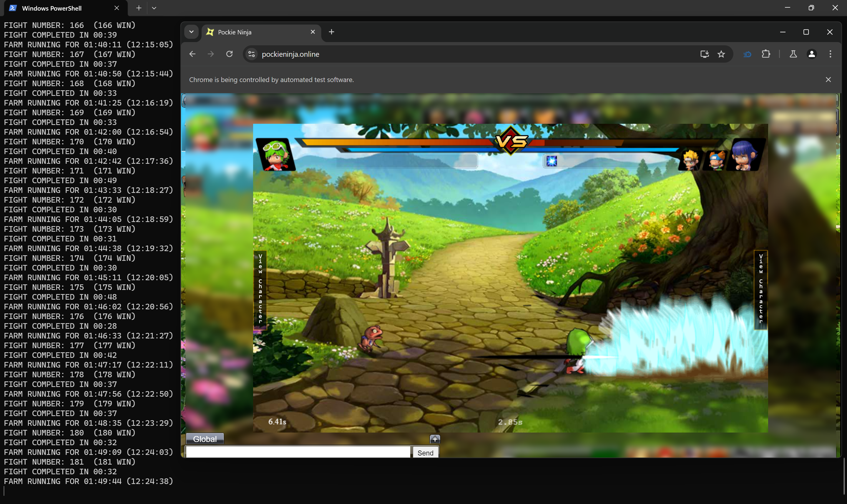Click terminal line FARM RUNNING FOR 01:49:44
Screen dimensions: 847x504
(x=88, y=481)
